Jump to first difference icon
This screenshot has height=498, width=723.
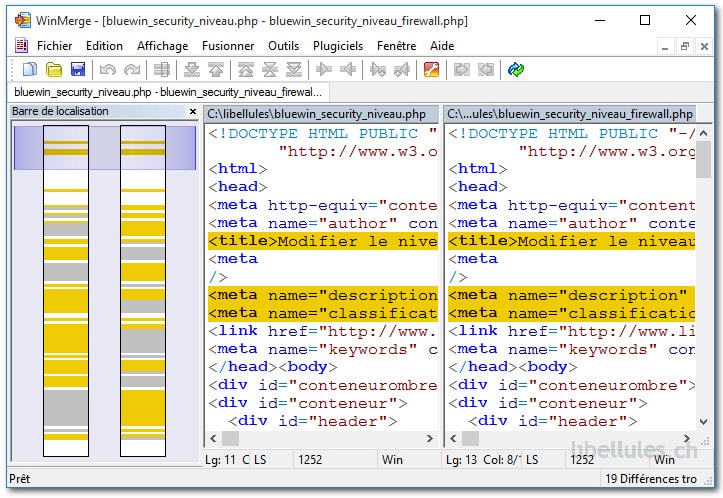pyautogui.click(x=246, y=70)
